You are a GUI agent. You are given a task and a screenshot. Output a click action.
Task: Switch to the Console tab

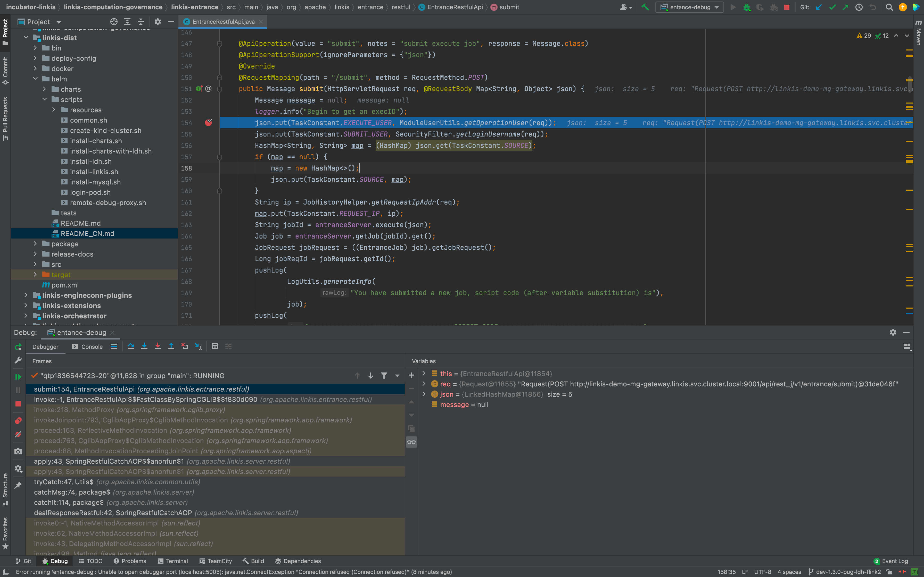pyautogui.click(x=87, y=346)
